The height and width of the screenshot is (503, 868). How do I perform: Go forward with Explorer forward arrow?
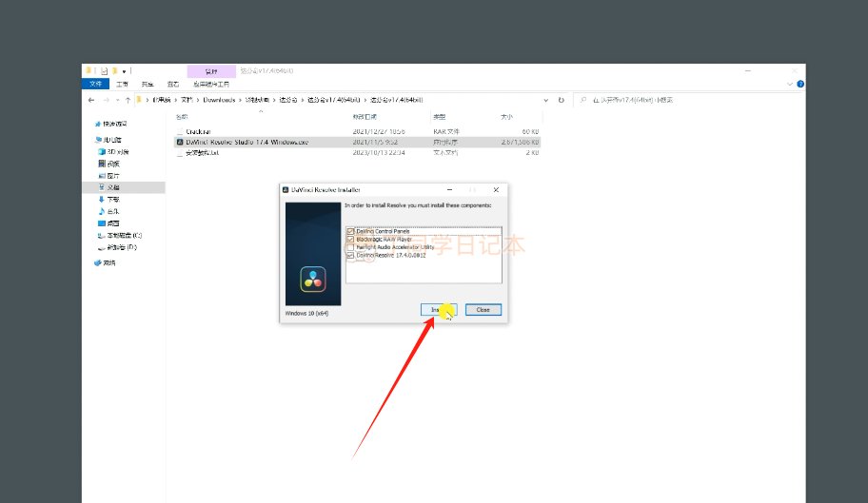click(x=106, y=100)
